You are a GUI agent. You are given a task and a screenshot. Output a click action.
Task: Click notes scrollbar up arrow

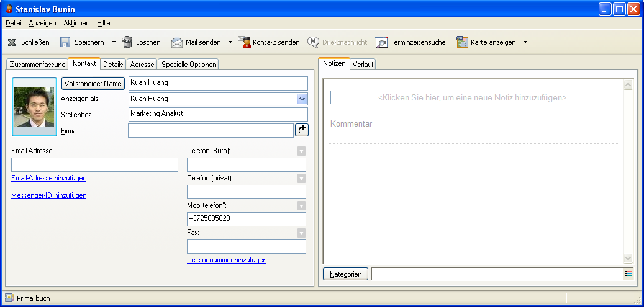pos(628,84)
